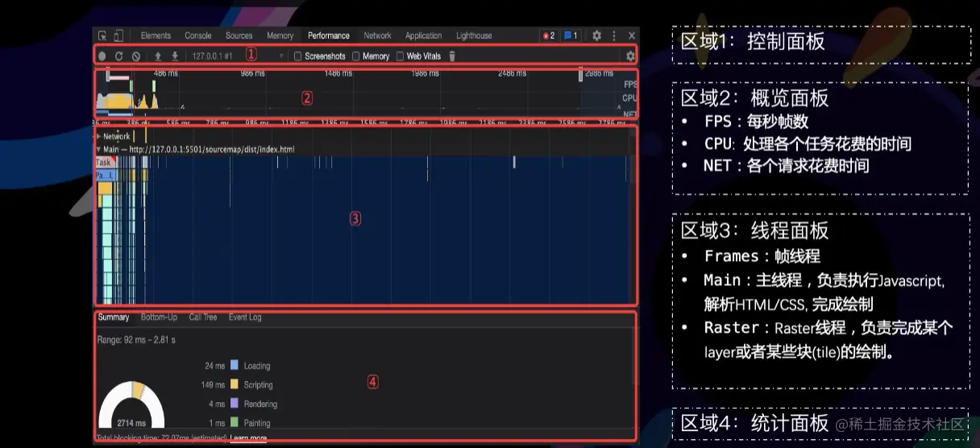Switch to the Bottom-Up tab
The width and height of the screenshot is (980, 448).
click(x=159, y=317)
